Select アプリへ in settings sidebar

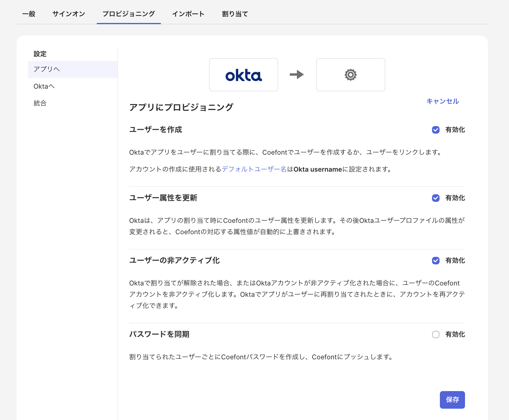[73, 69]
